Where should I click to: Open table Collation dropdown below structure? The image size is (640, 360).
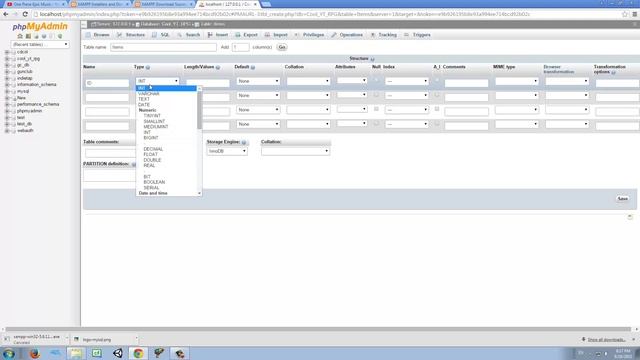coord(296,151)
